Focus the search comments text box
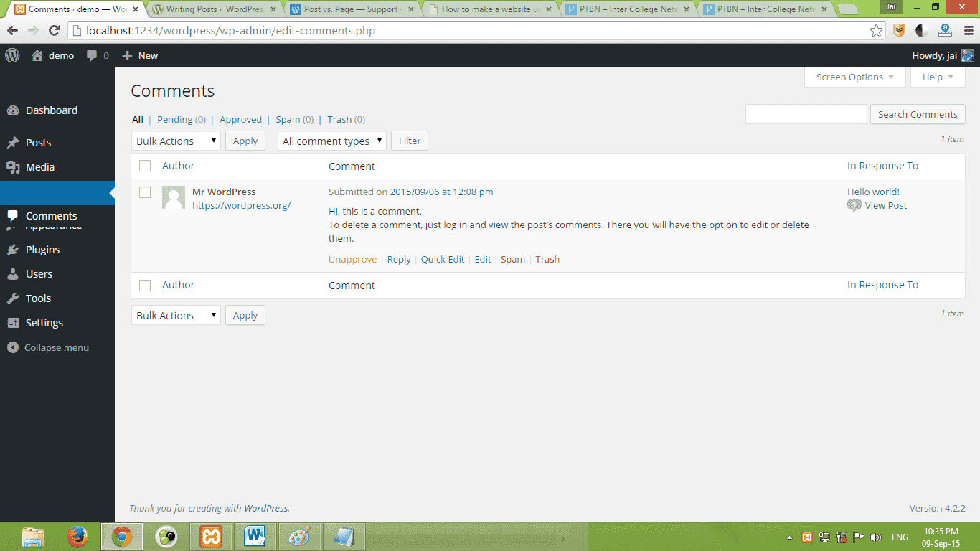Screen dimensions: 980x551 click(x=806, y=114)
